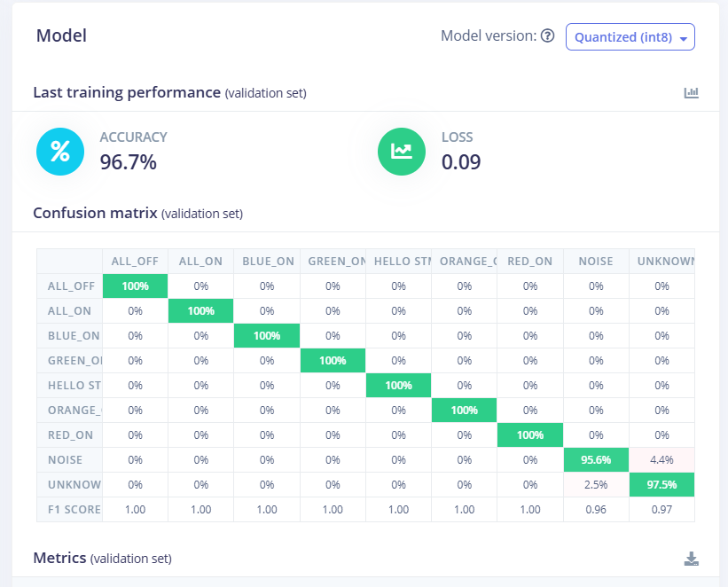
Task: Click the 96.7% accuracy value
Action: point(129,162)
